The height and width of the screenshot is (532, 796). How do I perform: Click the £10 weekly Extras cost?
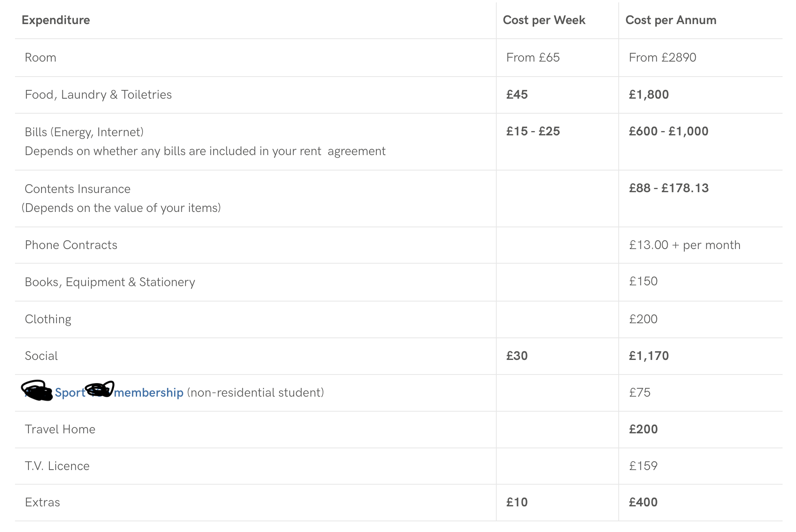[x=517, y=502]
